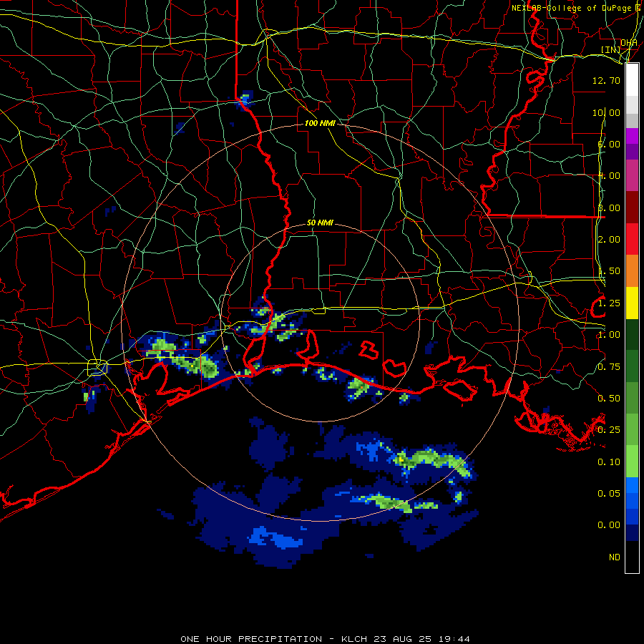Click the black ND legend swatch
The height and width of the screenshot is (644, 644).
[632, 557]
